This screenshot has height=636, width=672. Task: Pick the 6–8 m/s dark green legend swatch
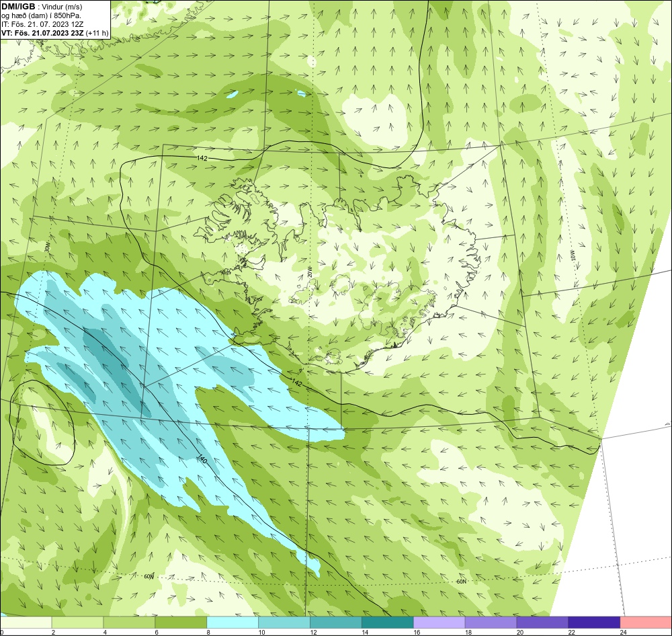(x=181, y=622)
